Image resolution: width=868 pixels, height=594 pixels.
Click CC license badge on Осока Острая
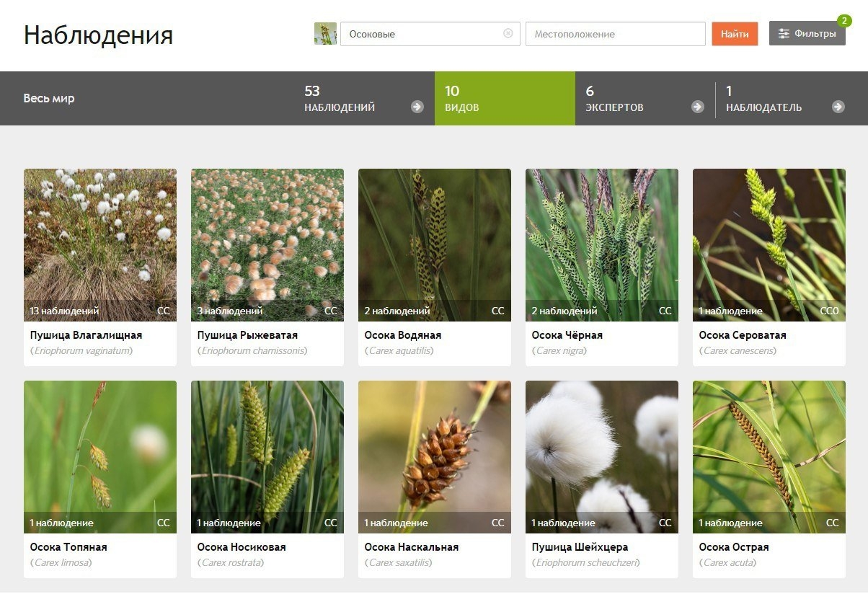pos(833,523)
